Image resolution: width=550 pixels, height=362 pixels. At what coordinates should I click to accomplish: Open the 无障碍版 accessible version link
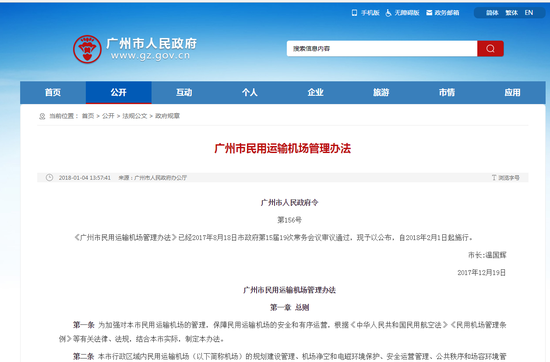(x=407, y=13)
